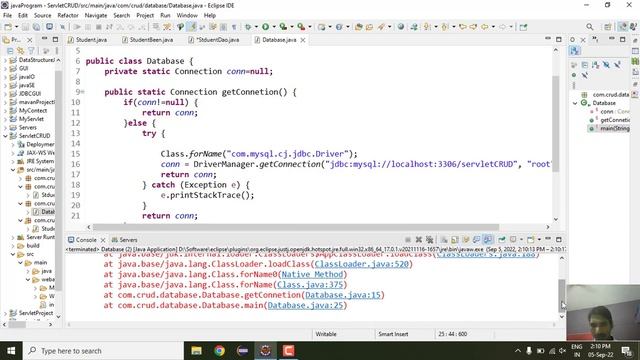
Task: Switch to the StudentBeen.java editor tab
Action: point(147,40)
